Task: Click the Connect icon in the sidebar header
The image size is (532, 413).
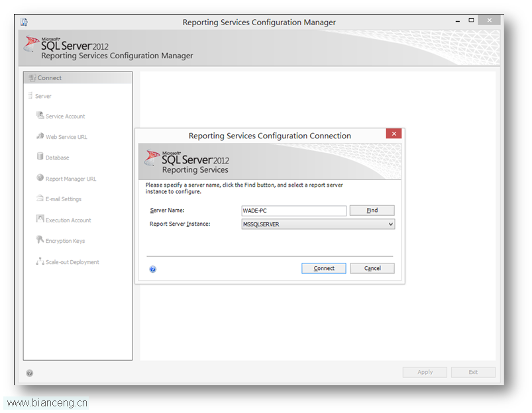Action: pos(32,78)
